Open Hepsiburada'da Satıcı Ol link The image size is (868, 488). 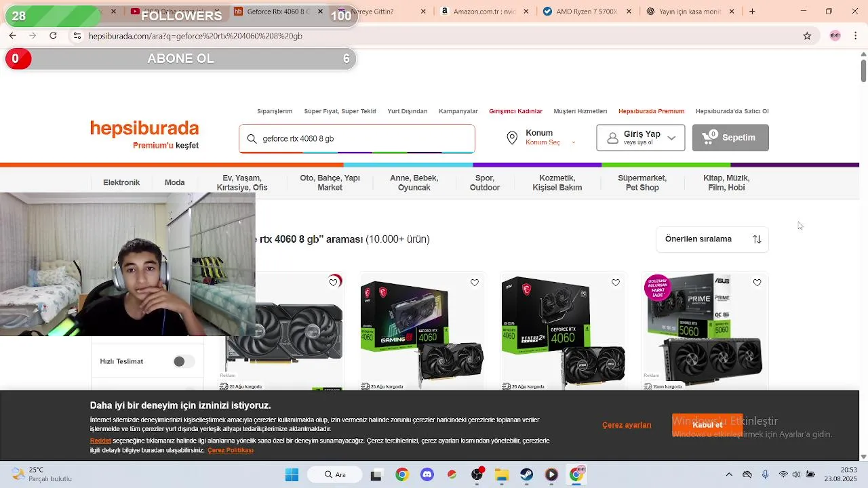(732, 111)
